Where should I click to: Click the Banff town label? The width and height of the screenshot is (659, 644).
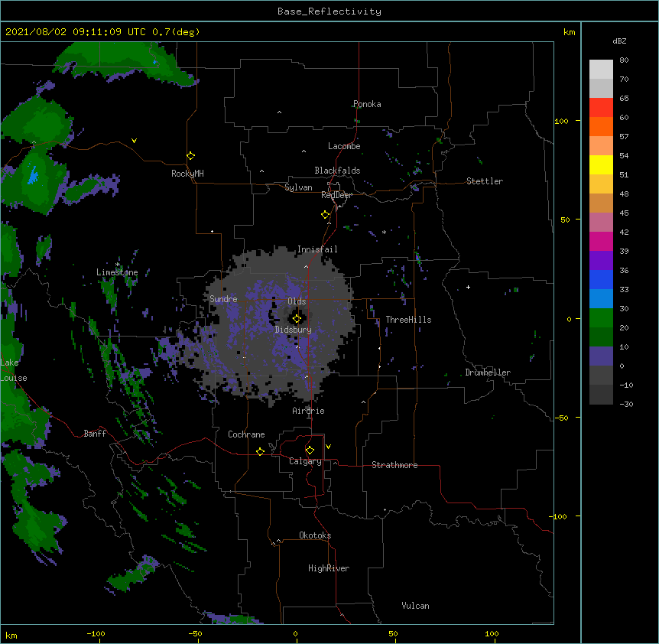point(95,434)
